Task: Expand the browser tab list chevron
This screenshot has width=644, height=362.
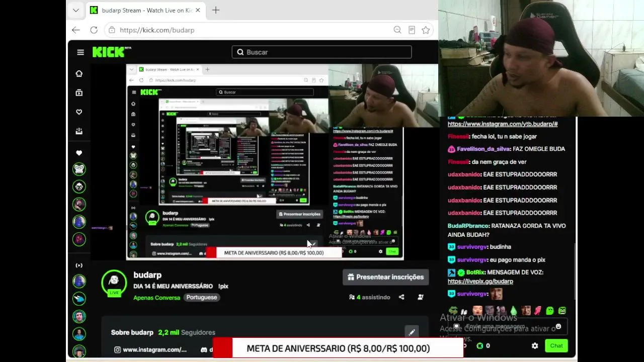Action: (75, 10)
